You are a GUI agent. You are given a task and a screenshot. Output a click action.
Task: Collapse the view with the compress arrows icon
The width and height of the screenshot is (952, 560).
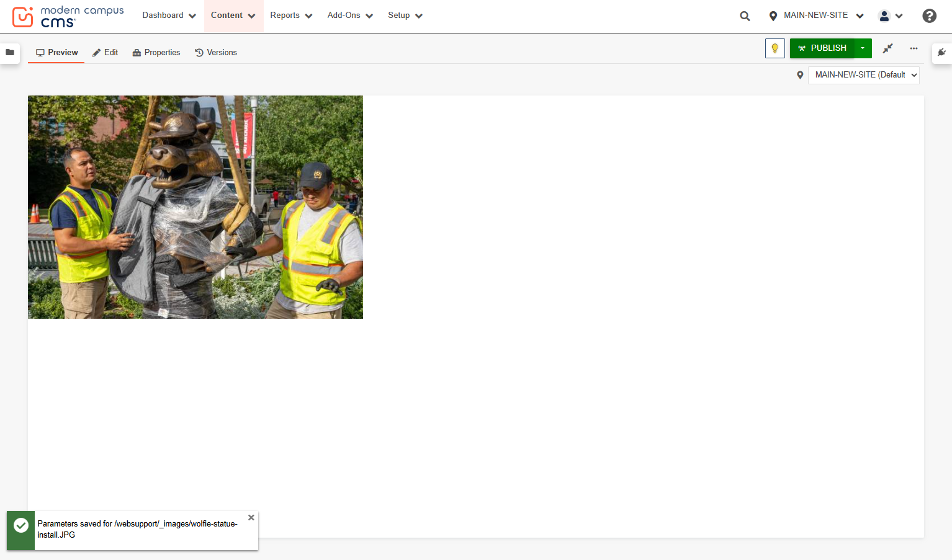[888, 48]
